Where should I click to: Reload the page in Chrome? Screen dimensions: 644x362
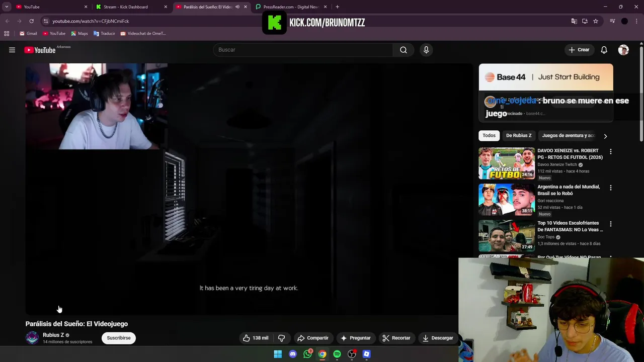coord(31,21)
